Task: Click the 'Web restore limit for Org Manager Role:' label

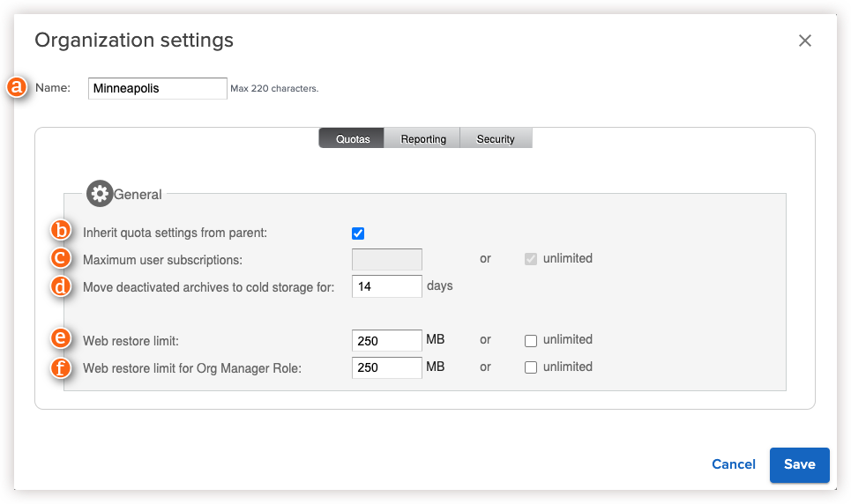Action: [x=191, y=367]
